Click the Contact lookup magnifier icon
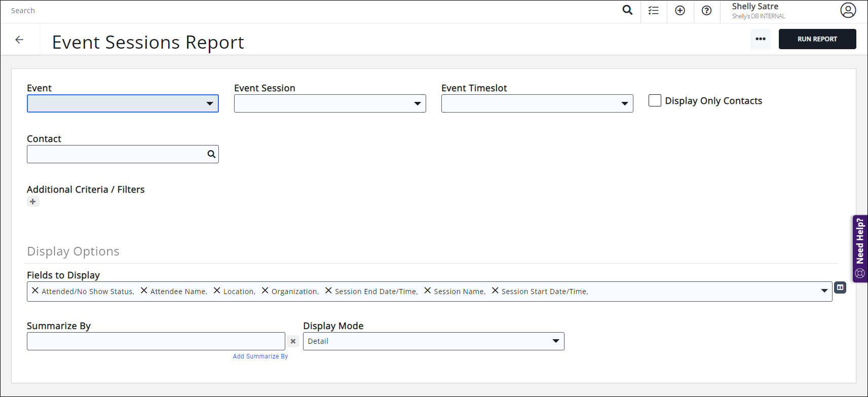The image size is (868, 397). pos(211,154)
